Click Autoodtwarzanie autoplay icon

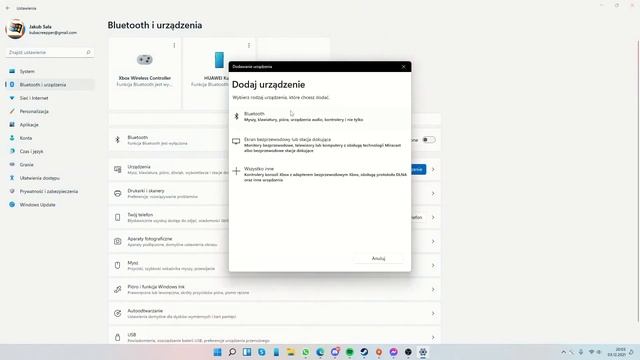point(118,313)
